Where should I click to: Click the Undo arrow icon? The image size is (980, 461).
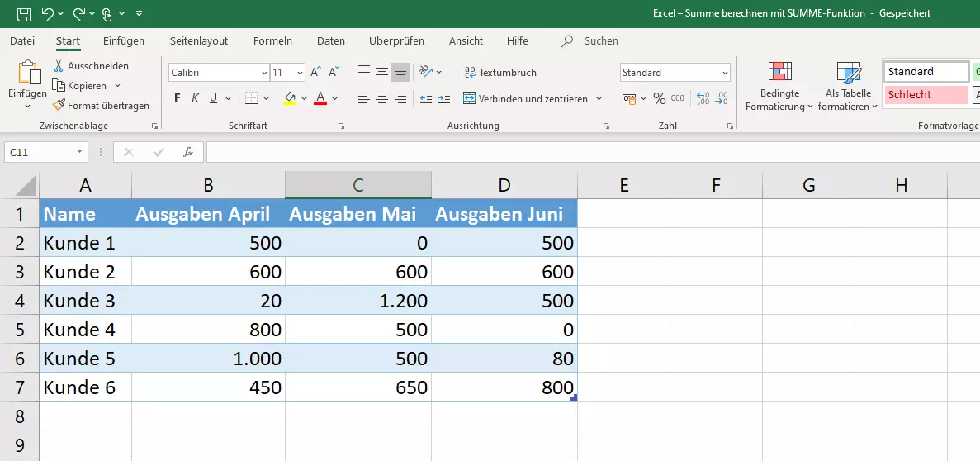(x=48, y=13)
